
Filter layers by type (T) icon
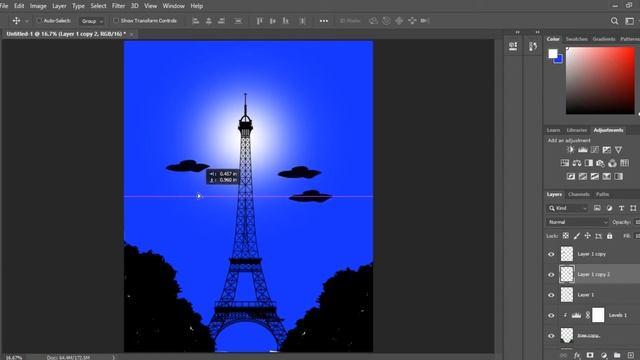point(621,208)
